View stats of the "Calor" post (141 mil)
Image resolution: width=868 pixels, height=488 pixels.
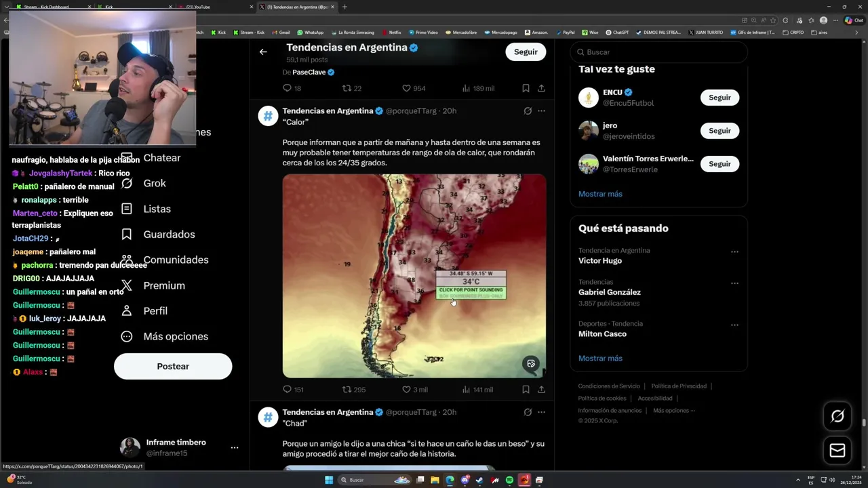[477, 390]
